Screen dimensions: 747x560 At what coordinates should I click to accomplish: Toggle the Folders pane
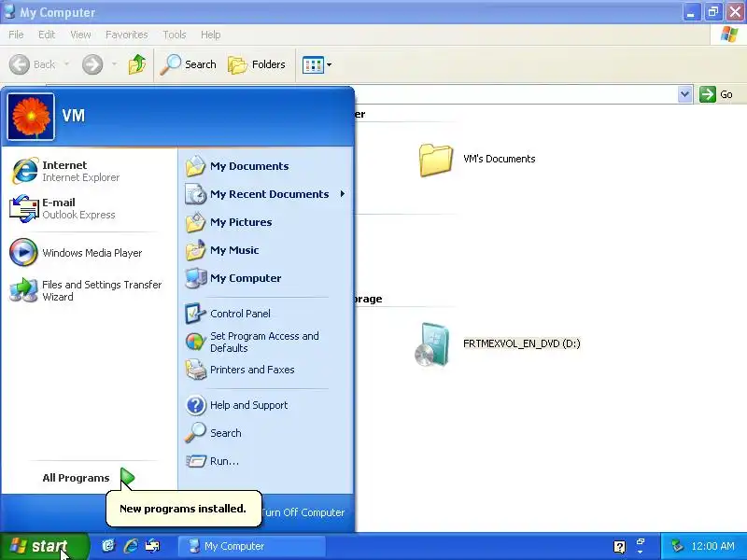pyautogui.click(x=257, y=64)
